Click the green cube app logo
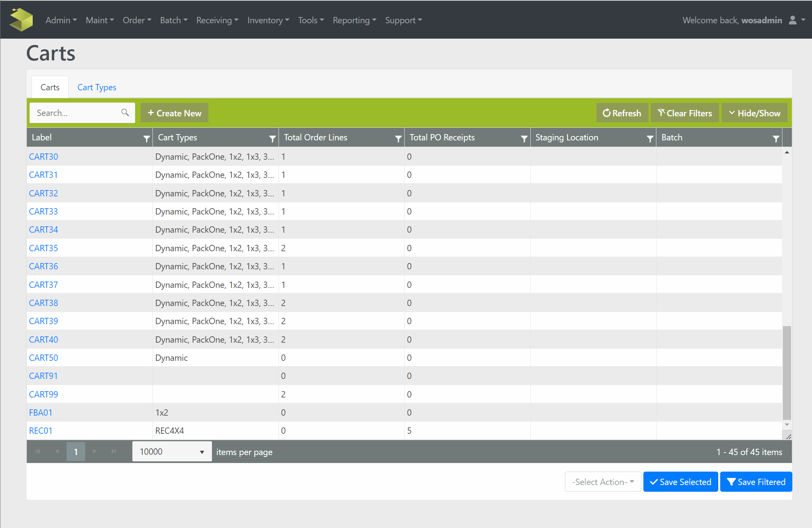The height and width of the screenshot is (528, 812). click(x=21, y=20)
